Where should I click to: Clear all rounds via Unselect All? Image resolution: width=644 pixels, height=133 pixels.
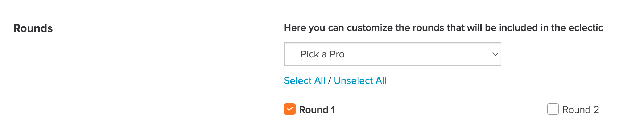(x=360, y=81)
